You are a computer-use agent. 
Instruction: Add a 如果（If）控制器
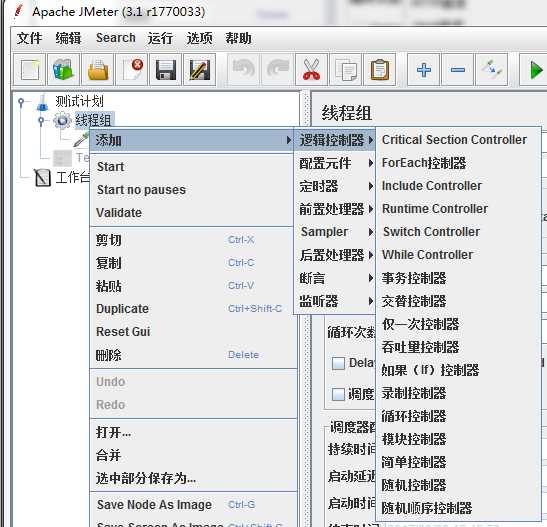[458, 370]
